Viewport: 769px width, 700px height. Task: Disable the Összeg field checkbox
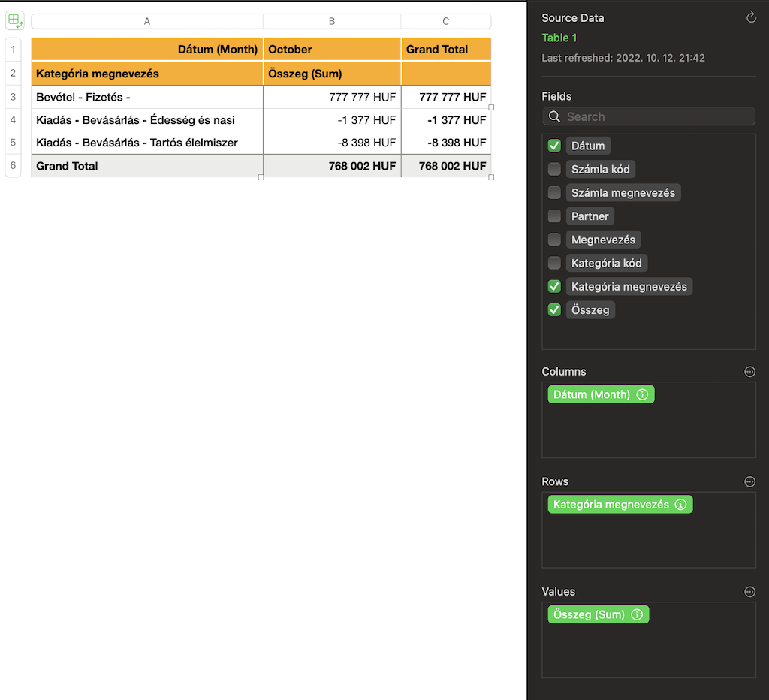pos(554,309)
